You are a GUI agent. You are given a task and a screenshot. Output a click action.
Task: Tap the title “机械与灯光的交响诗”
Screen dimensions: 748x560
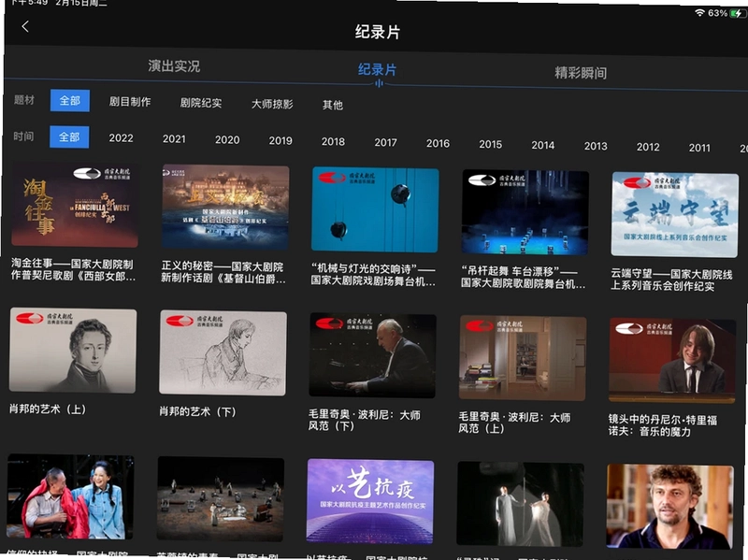point(372,275)
